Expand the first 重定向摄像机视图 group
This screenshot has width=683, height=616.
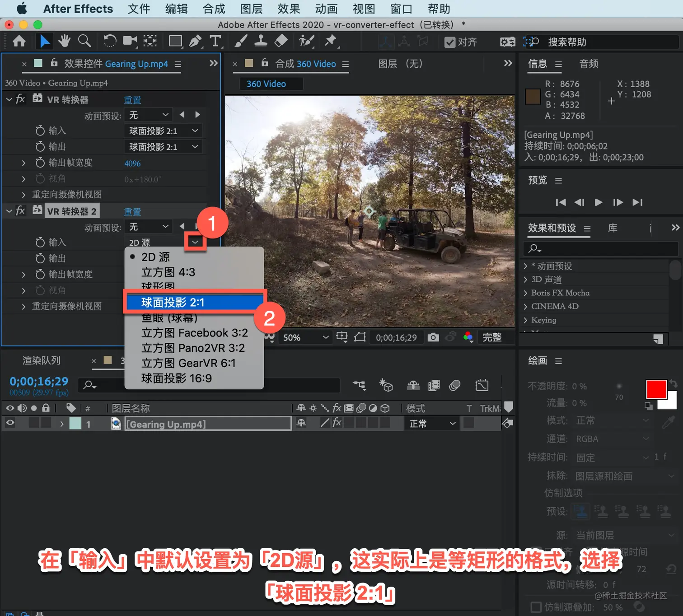pyautogui.click(x=23, y=195)
